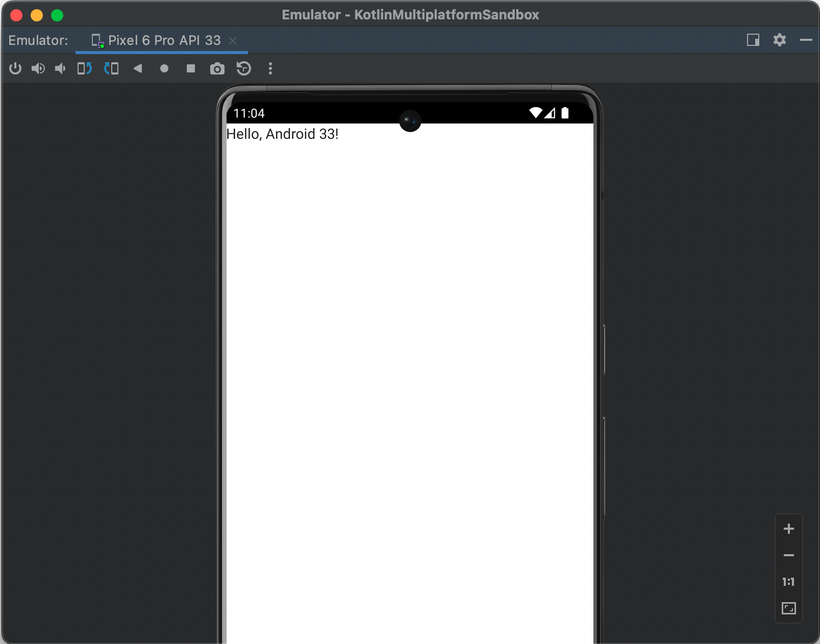
Task: Zoom out with the minus button
Action: (788, 555)
